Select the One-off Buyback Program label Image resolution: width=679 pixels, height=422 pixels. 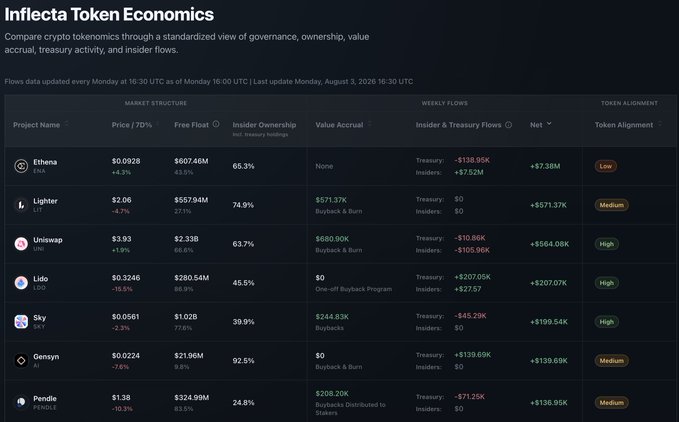[353, 289]
